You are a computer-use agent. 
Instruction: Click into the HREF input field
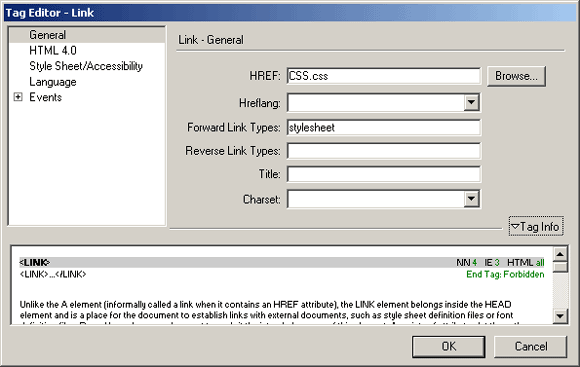pyautogui.click(x=384, y=76)
